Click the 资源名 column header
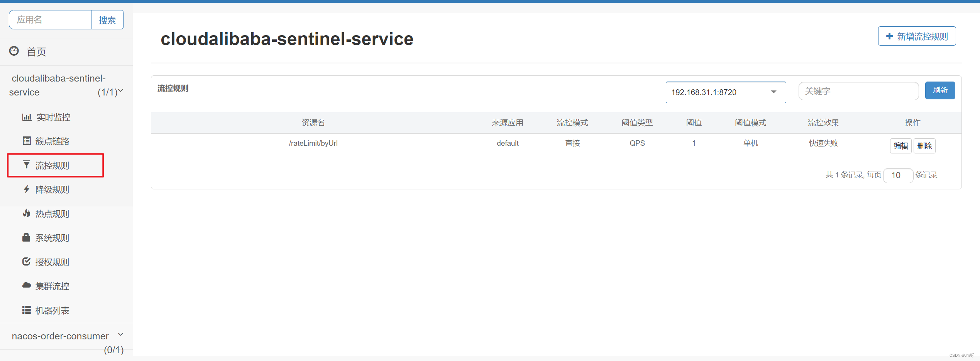 tap(313, 123)
